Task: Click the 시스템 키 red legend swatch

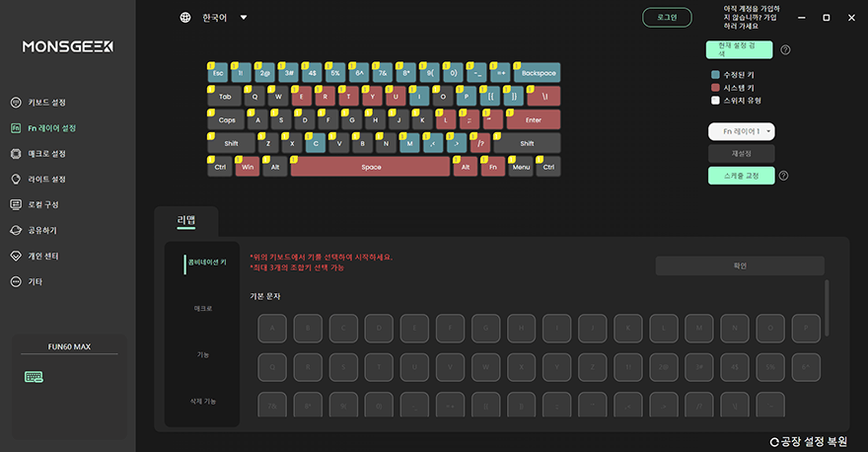Action: pos(715,88)
